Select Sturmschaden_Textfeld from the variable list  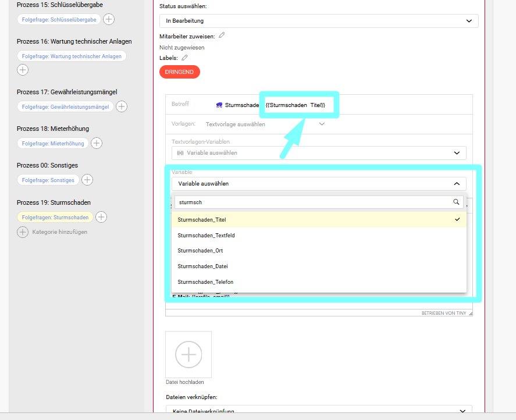(206, 236)
